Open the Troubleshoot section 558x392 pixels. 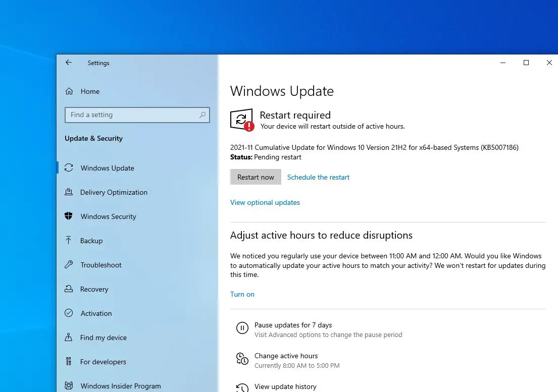pyautogui.click(x=100, y=264)
